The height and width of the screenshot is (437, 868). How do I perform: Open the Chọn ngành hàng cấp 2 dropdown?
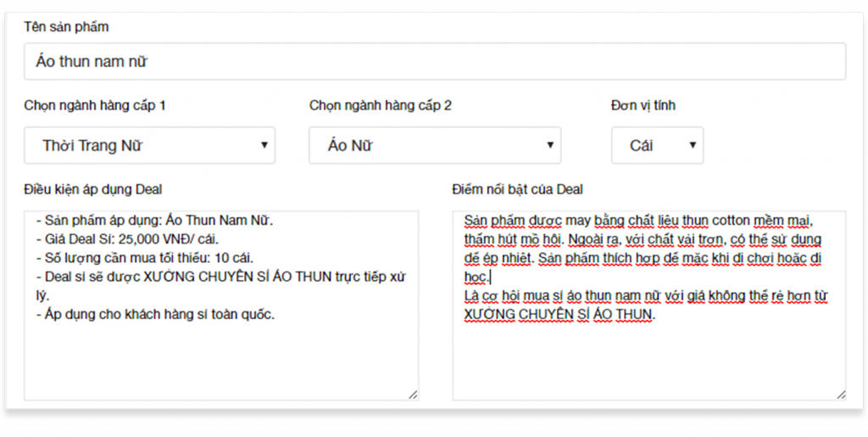(x=435, y=145)
